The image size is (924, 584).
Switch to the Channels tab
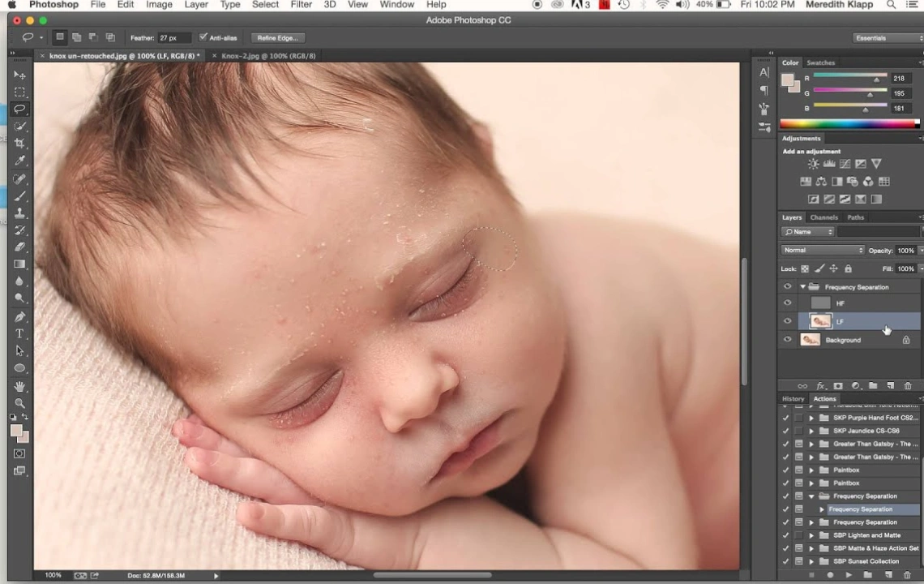824,217
